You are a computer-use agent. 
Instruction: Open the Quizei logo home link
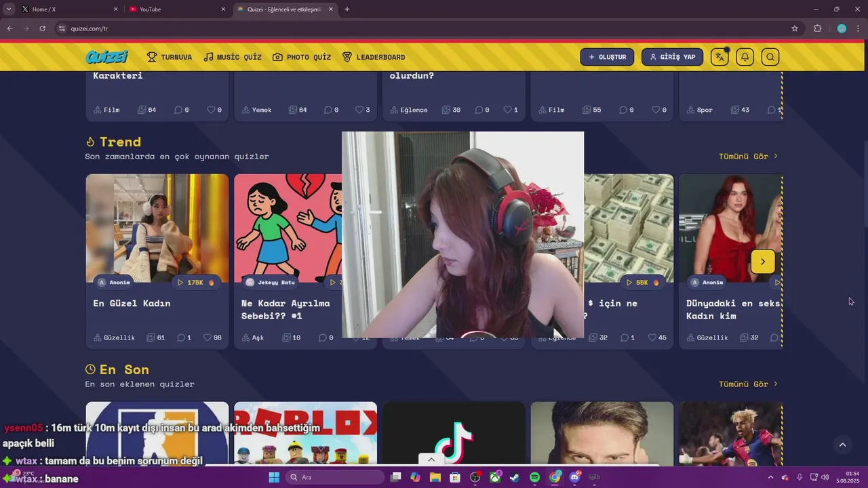point(106,57)
